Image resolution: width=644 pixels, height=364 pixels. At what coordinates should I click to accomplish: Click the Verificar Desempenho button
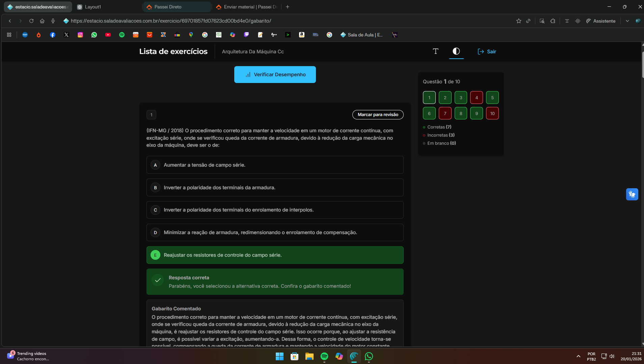tap(275, 75)
